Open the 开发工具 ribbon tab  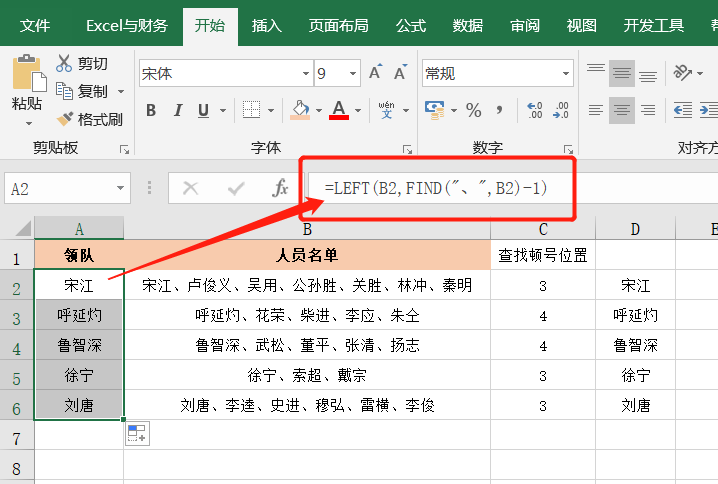[653, 26]
